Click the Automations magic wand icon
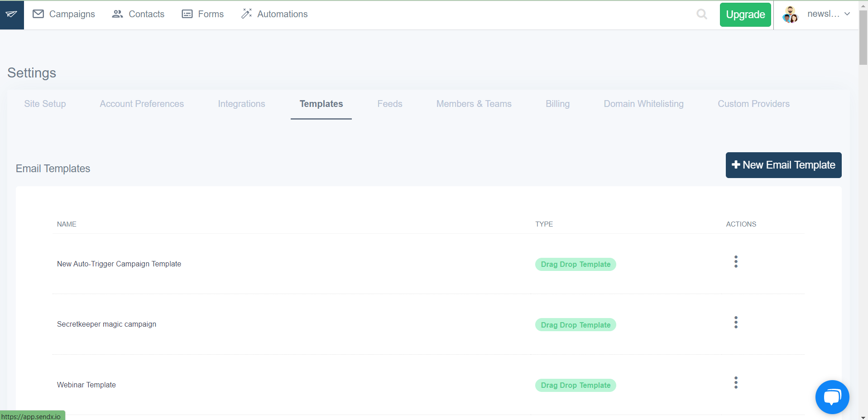868x420 pixels. [x=246, y=14]
